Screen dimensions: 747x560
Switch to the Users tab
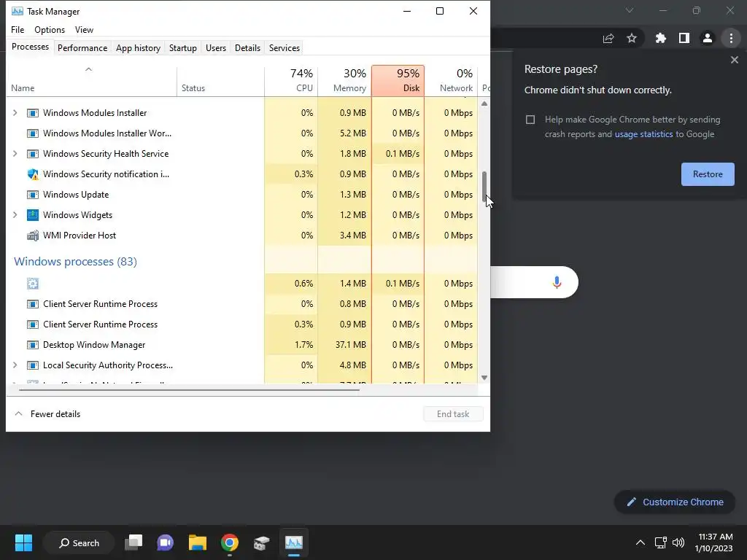(x=216, y=47)
